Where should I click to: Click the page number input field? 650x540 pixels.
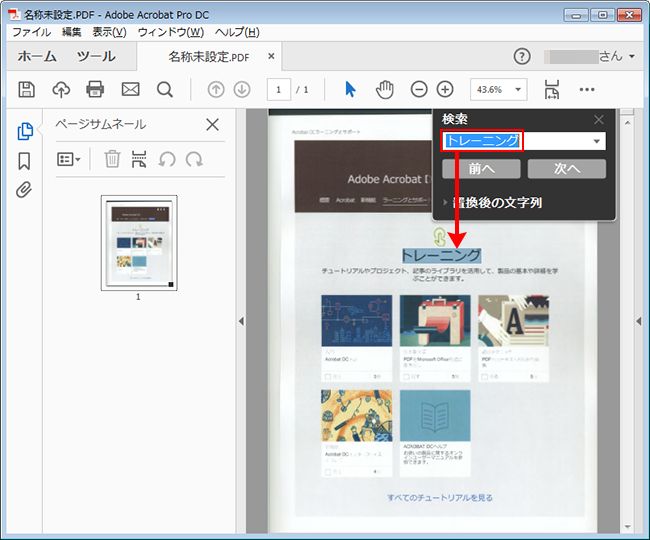(x=279, y=89)
